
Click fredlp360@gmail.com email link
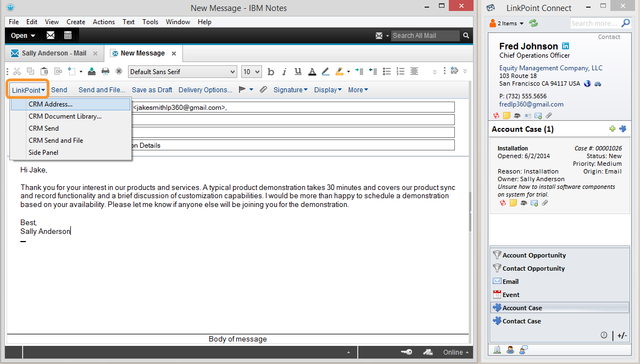(531, 104)
